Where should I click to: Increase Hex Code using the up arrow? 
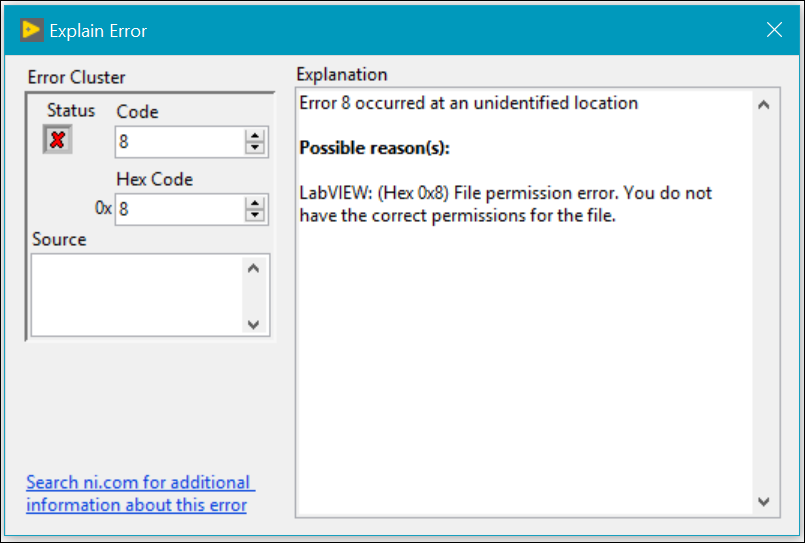point(255,202)
